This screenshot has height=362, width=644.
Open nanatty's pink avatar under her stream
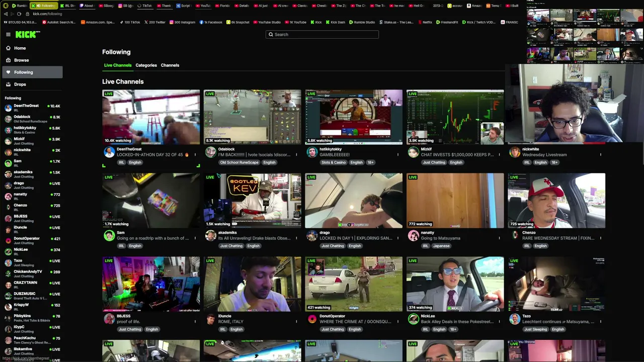[414, 235]
